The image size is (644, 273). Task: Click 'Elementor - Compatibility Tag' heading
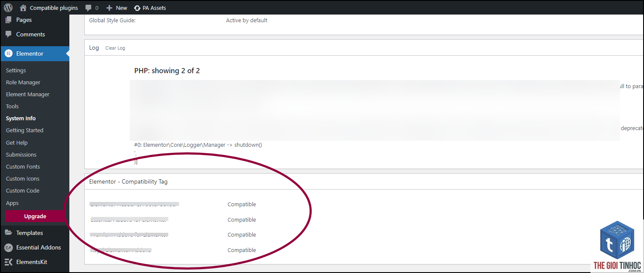(128, 181)
